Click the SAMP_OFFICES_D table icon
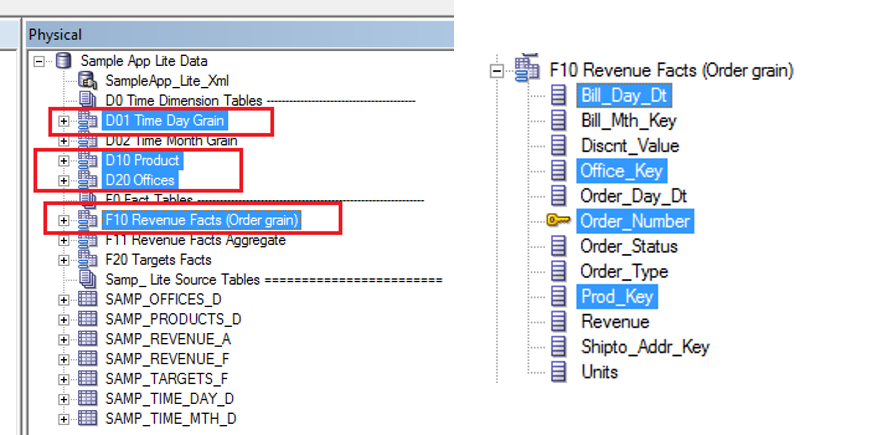 click(x=88, y=299)
